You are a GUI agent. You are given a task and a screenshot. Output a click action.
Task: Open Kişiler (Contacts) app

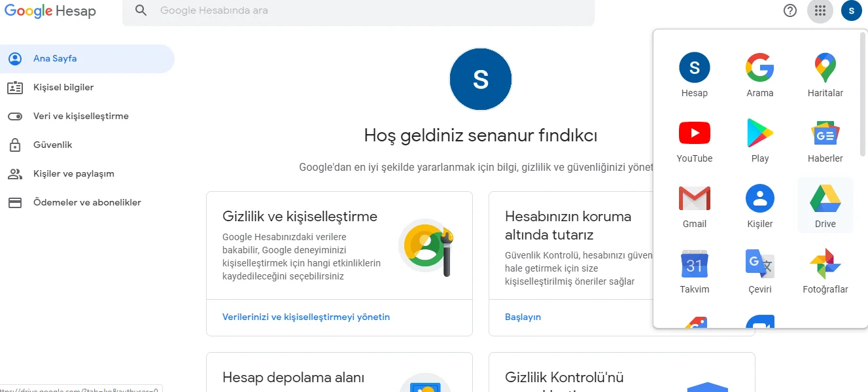click(x=759, y=205)
